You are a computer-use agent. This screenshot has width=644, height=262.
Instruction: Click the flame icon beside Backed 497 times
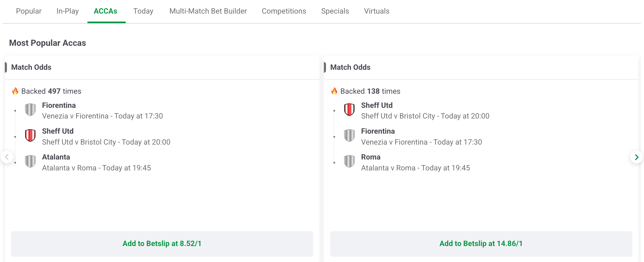15,91
